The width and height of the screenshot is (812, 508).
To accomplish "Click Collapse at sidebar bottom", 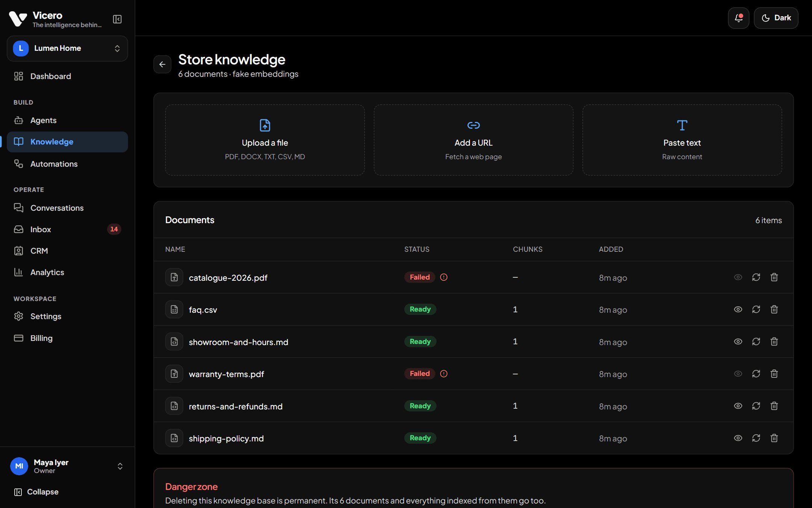I will (36, 492).
